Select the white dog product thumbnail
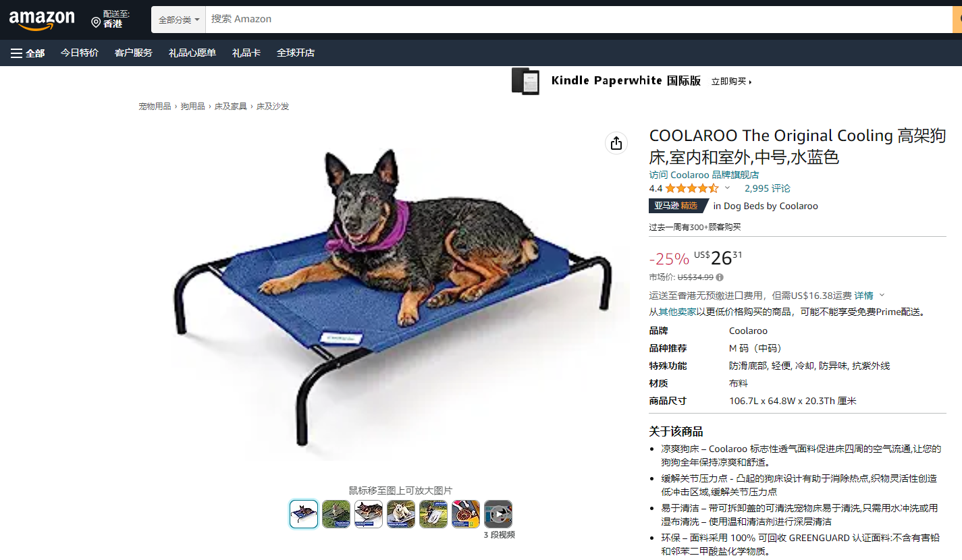Image resolution: width=962 pixels, height=560 pixels. [x=401, y=514]
